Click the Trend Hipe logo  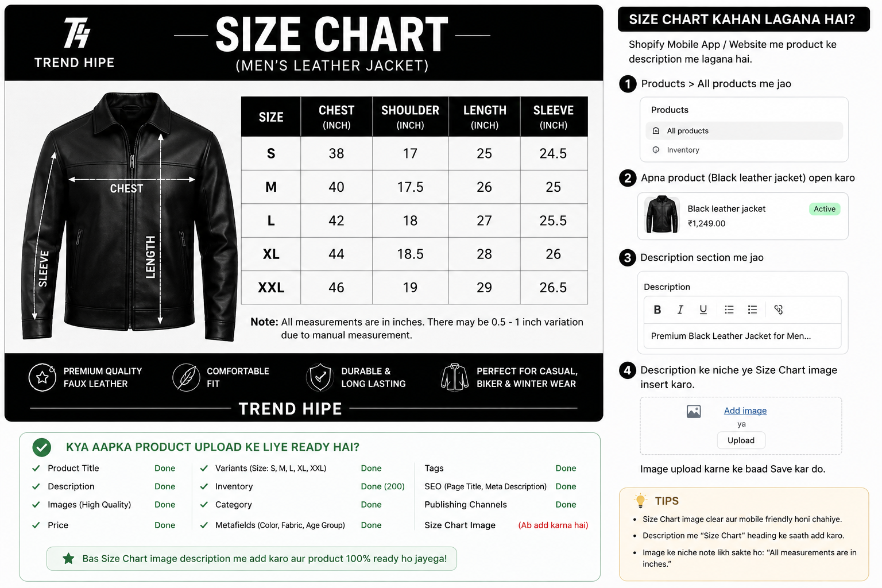(x=75, y=42)
